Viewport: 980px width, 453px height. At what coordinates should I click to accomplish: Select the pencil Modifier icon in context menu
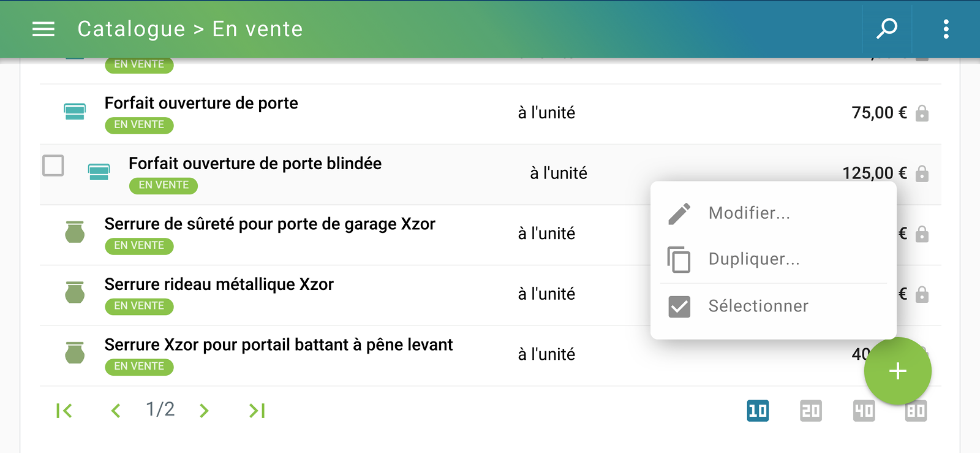[x=677, y=213]
